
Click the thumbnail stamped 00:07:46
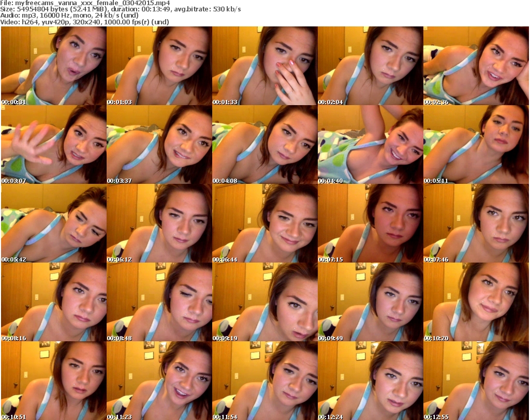(476, 224)
